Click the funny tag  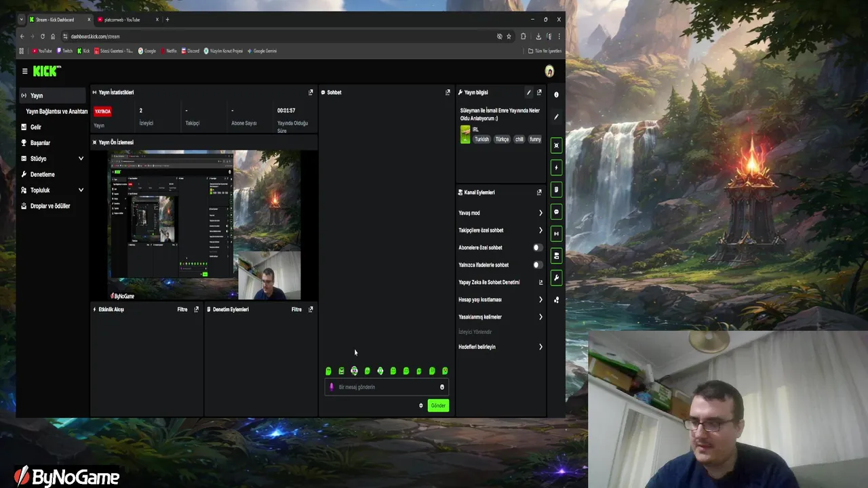point(535,140)
